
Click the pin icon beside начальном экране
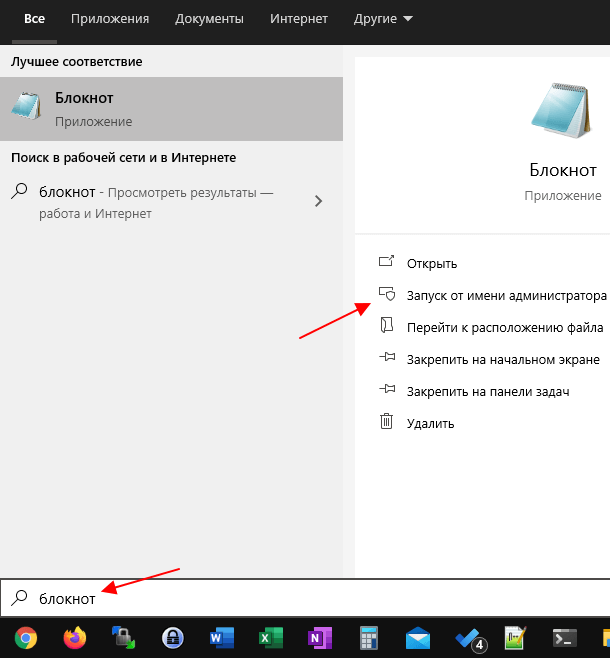pyautogui.click(x=387, y=357)
